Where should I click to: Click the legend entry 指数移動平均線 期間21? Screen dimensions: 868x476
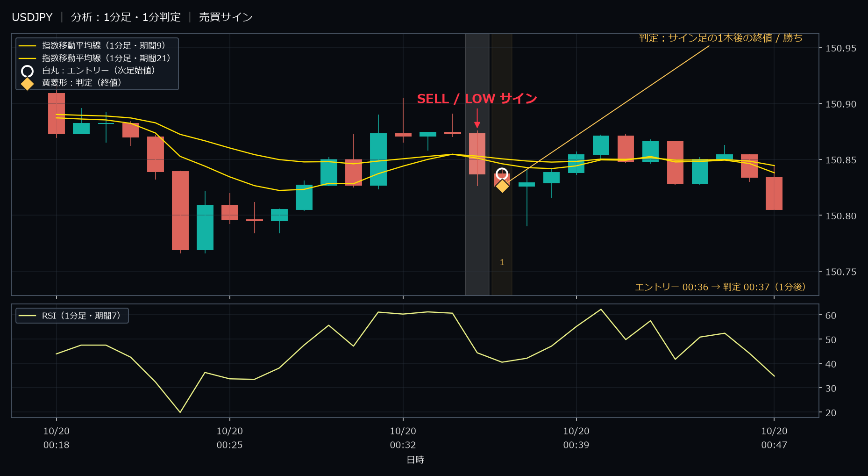94,58
